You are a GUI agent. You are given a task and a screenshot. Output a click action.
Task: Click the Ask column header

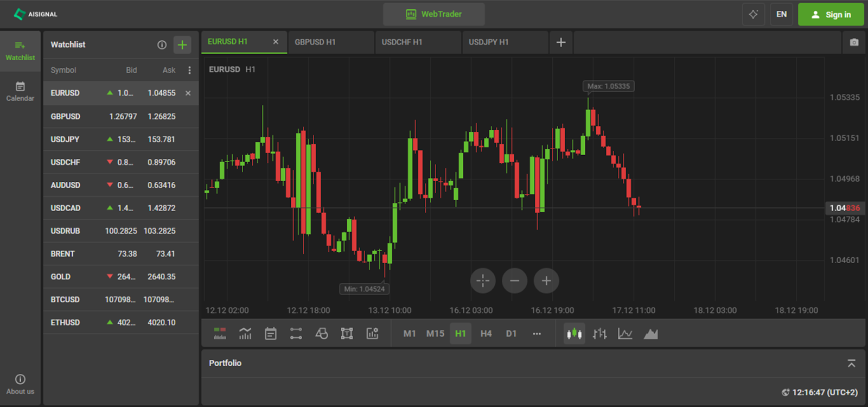(x=169, y=70)
